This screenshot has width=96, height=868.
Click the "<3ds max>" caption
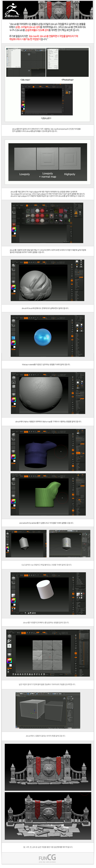(25, 80)
